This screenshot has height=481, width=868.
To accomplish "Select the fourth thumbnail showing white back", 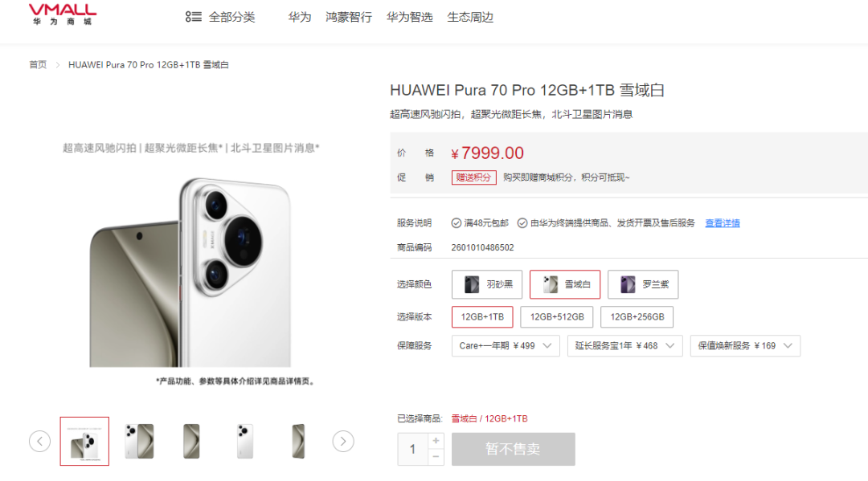I will (244, 441).
